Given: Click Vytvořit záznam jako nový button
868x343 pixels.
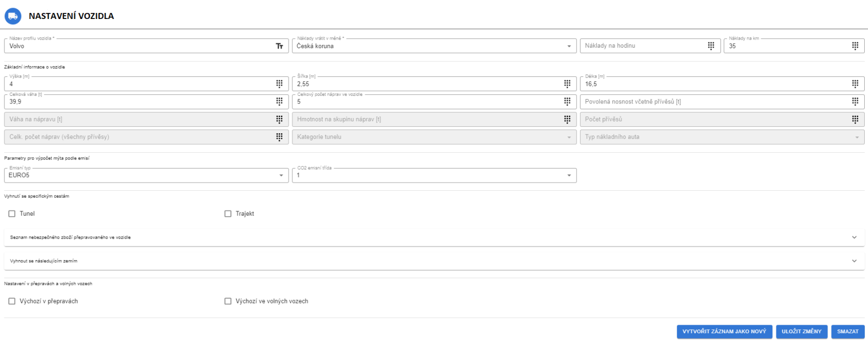Looking at the screenshot, I should [x=724, y=332].
